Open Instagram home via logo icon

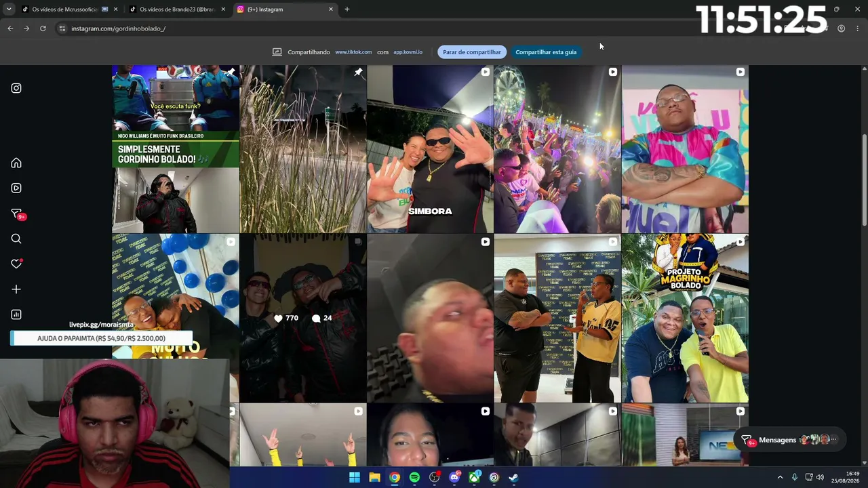point(16,88)
